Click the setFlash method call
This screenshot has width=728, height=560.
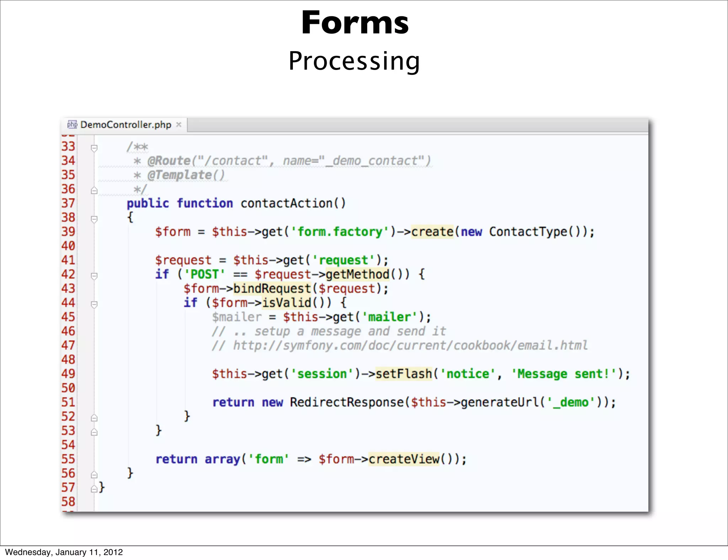click(x=404, y=374)
